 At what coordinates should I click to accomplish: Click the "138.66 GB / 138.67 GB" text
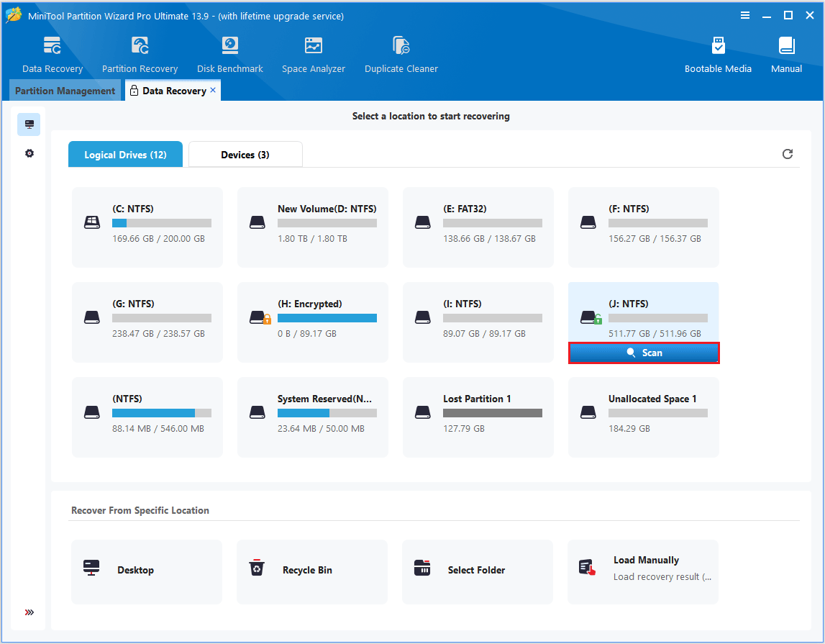click(489, 239)
